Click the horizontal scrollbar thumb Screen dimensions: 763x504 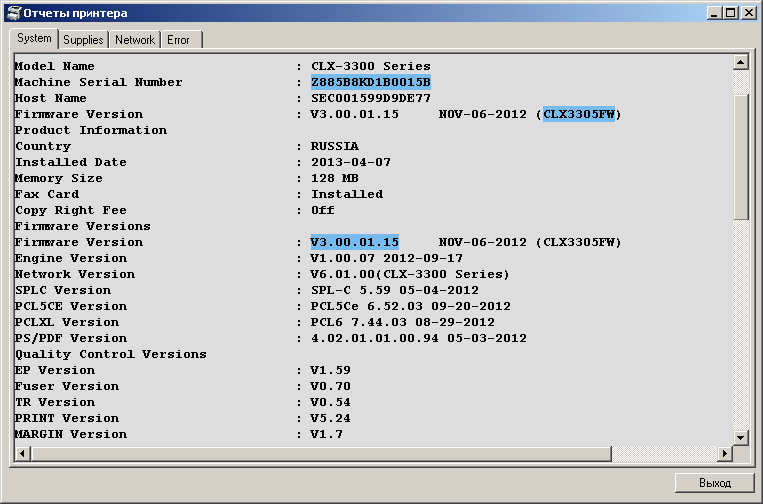[x=321, y=453]
